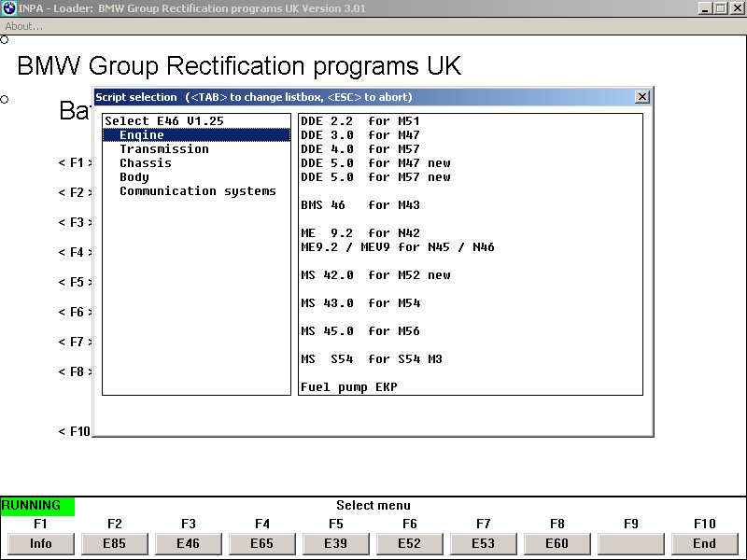747x560 pixels.
Task: Select Transmission in the E46 list
Action: [196, 149]
